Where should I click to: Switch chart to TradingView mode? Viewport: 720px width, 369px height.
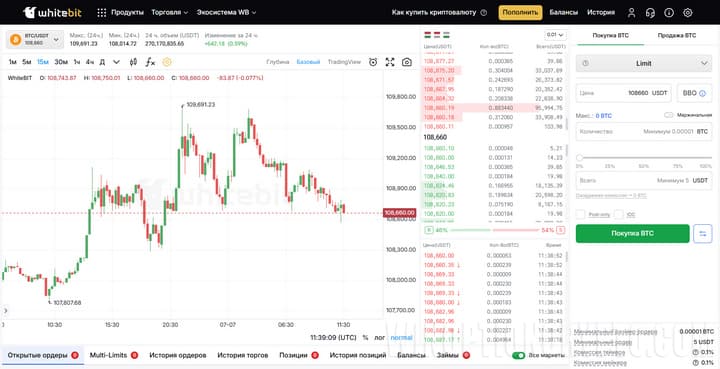click(344, 62)
